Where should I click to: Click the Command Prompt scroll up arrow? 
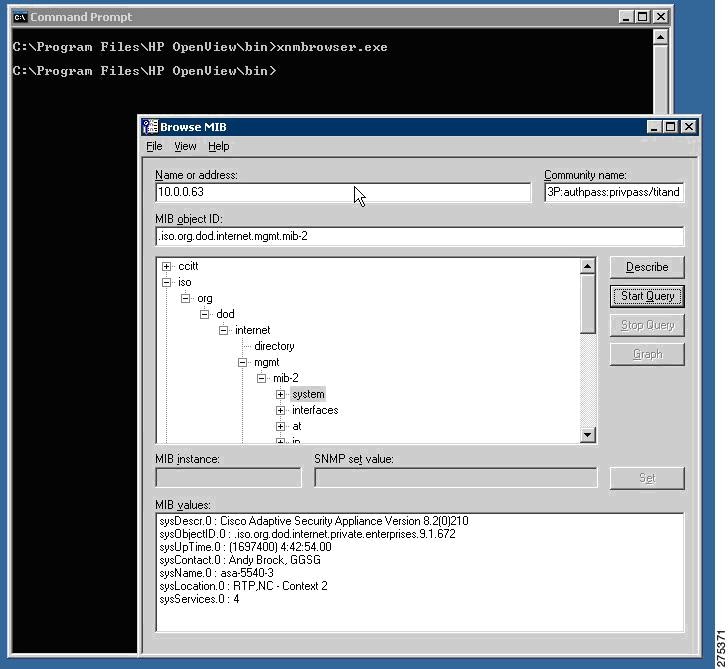point(661,37)
